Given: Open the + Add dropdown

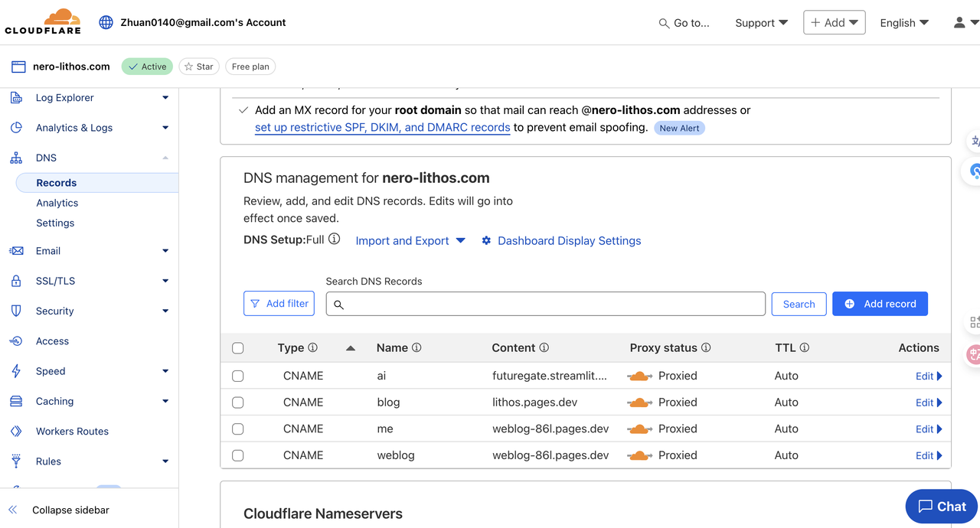Looking at the screenshot, I should (x=835, y=22).
